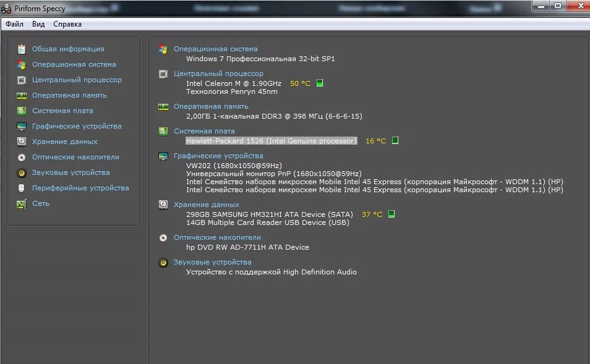Image resolution: width=590 pixels, height=364 pixels.
Task: Click the speaker icon beside Звуковые устройства in sidebar
Action: point(22,172)
